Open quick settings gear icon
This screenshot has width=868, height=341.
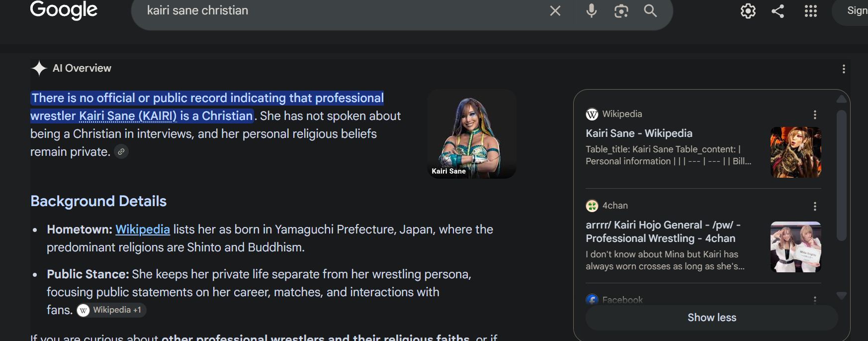click(x=748, y=11)
